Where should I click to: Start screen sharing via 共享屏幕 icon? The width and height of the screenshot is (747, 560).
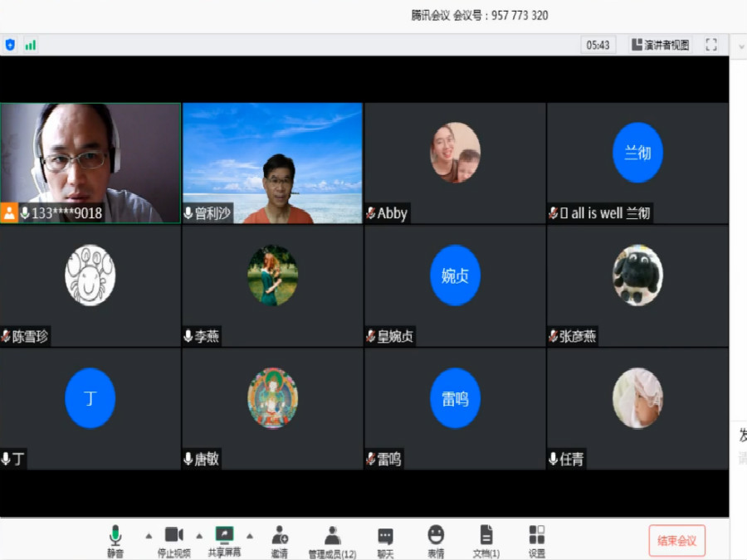pos(224,540)
